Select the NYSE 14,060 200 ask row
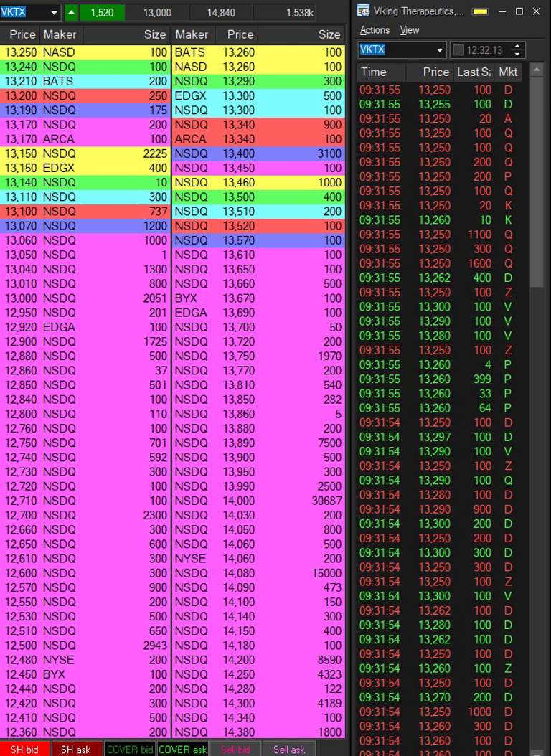 click(x=258, y=558)
